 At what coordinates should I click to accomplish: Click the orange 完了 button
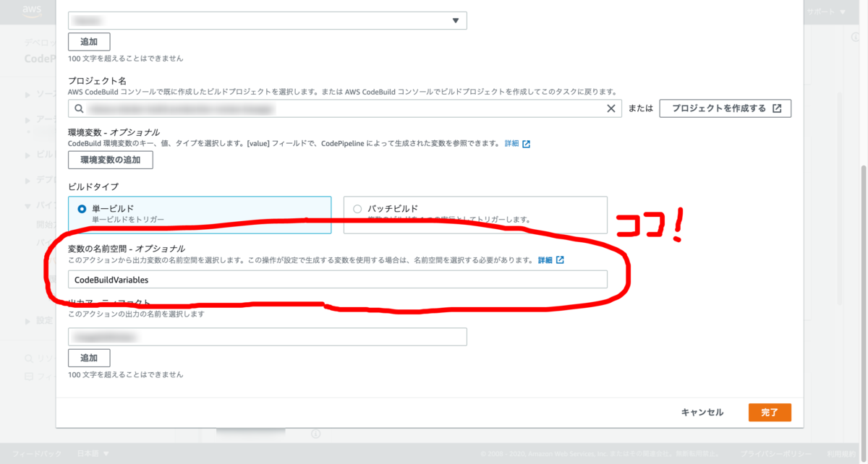click(770, 412)
